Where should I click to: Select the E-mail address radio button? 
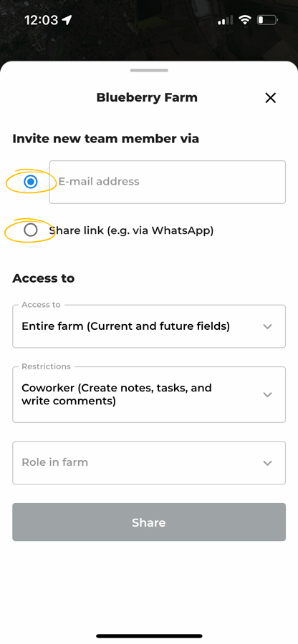[x=30, y=182]
